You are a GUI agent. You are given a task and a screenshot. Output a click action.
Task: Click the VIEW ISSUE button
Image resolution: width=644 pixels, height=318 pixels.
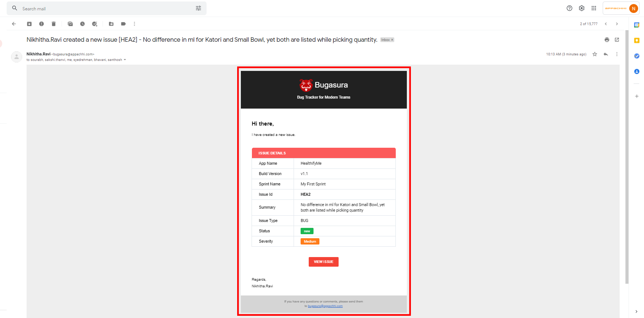(x=323, y=262)
